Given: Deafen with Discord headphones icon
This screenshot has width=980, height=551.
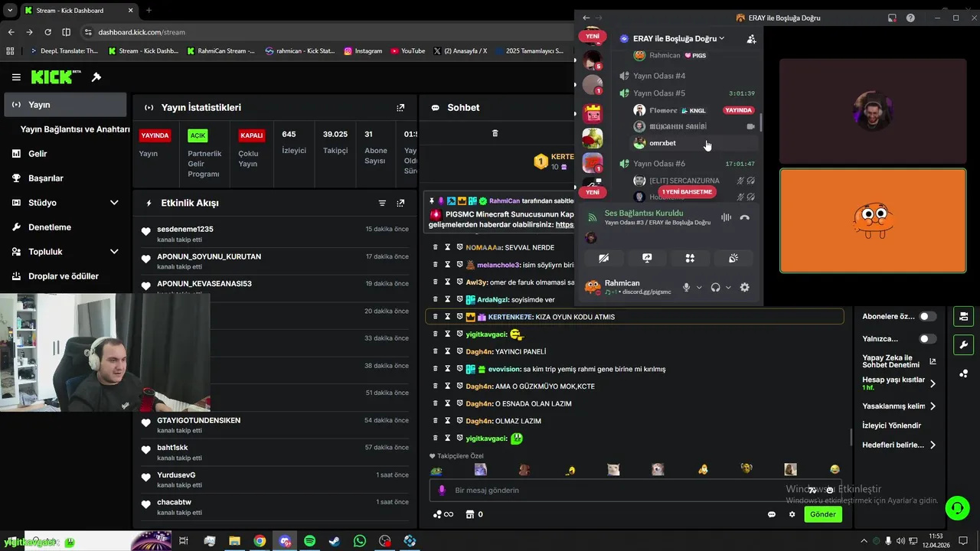Looking at the screenshot, I should 715,288.
